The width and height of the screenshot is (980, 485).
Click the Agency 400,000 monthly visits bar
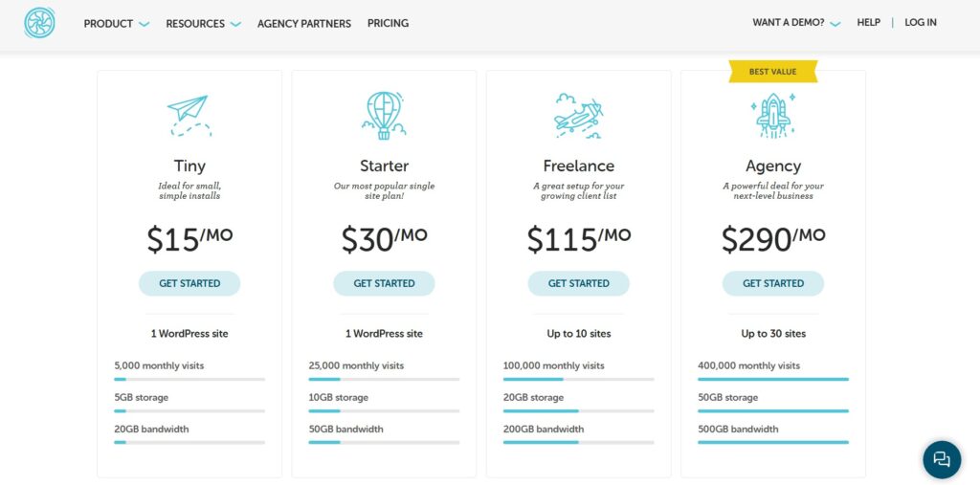(x=773, y=380)
